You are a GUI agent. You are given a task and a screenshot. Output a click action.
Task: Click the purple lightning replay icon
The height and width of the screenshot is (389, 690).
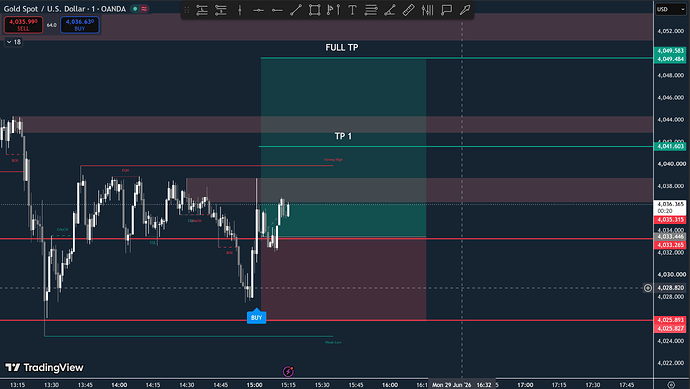click(288, 371)
